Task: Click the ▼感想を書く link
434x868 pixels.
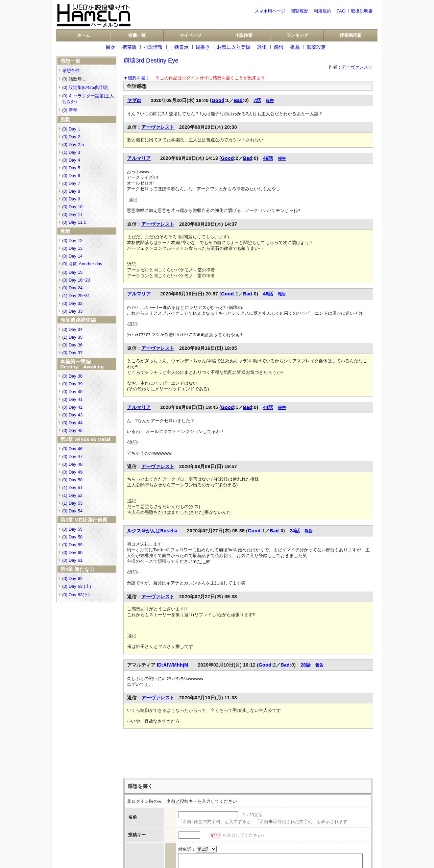Action: coord(136,78)
